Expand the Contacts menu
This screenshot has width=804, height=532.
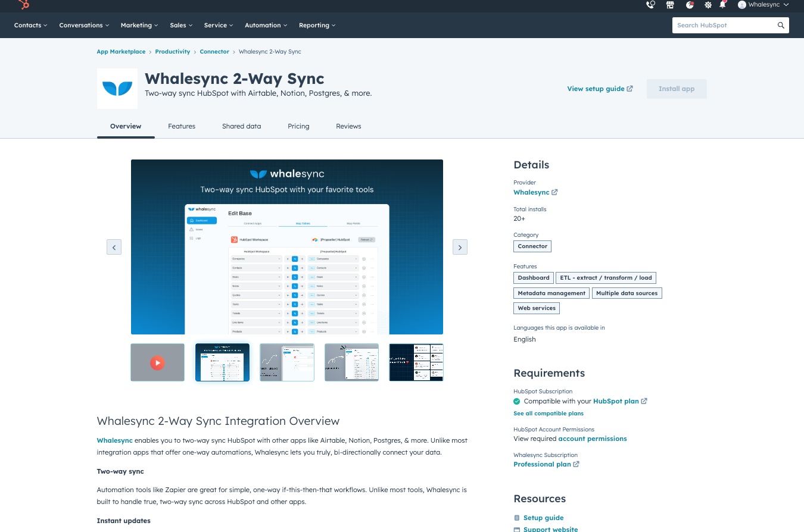32,26
